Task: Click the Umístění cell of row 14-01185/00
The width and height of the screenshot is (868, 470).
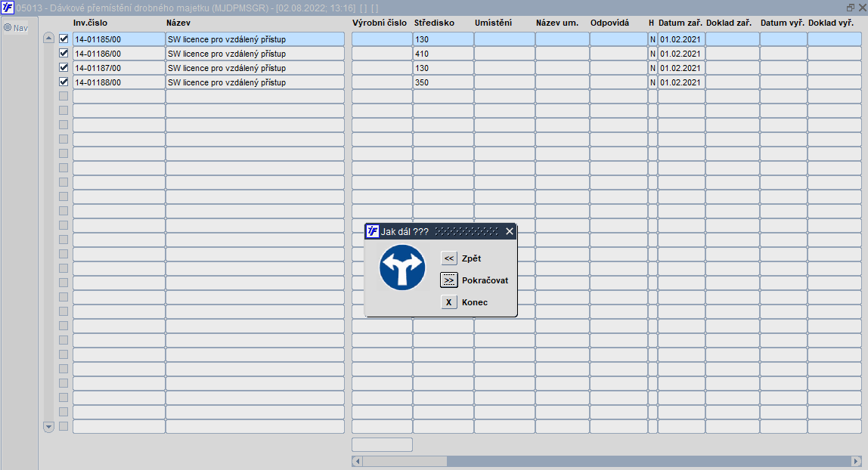Action: point(504,39)
